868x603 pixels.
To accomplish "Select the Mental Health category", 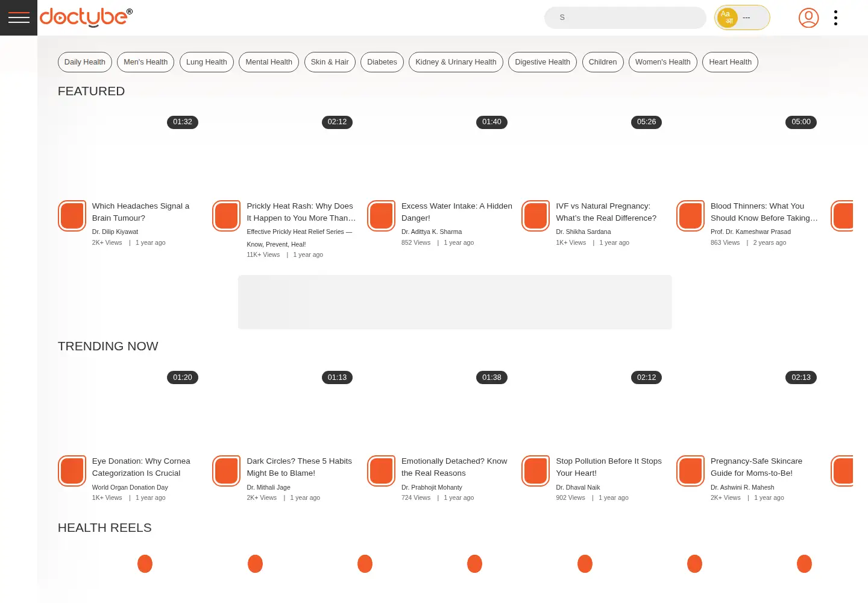I will tap(269, 62).
